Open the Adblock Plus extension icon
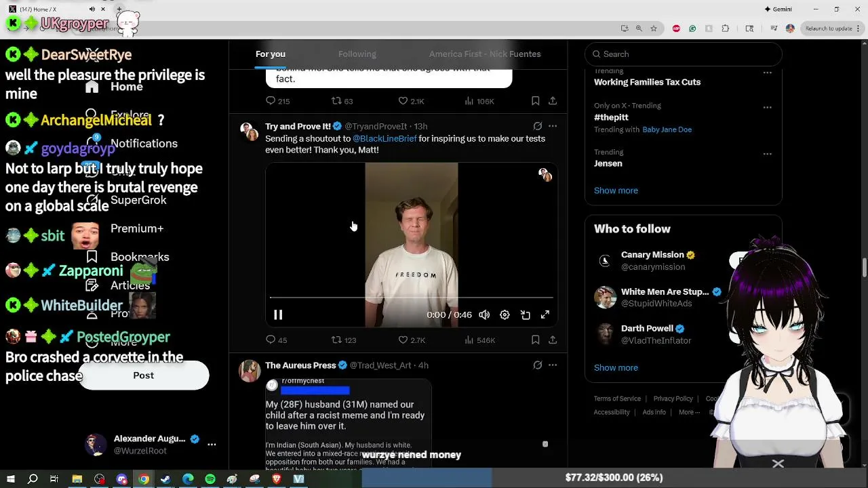Screen dimensions: 868x488 click(x=676, y=28)
